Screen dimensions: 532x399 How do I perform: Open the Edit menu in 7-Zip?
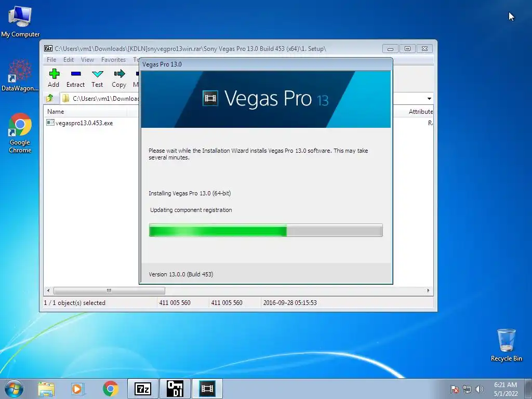click(x=68, y=60)
